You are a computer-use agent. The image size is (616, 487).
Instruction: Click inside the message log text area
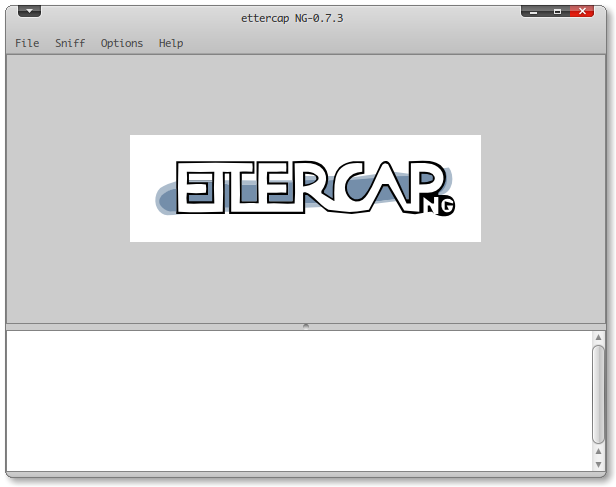[299, 401]
